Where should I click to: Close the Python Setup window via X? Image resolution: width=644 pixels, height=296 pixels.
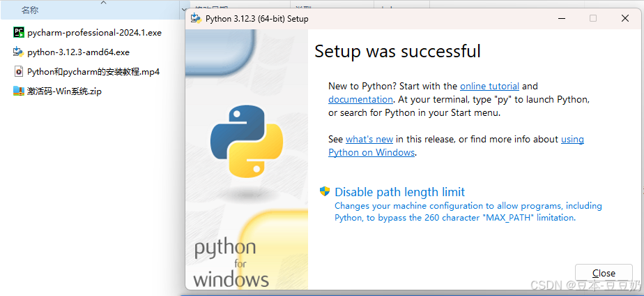point(625,18)
